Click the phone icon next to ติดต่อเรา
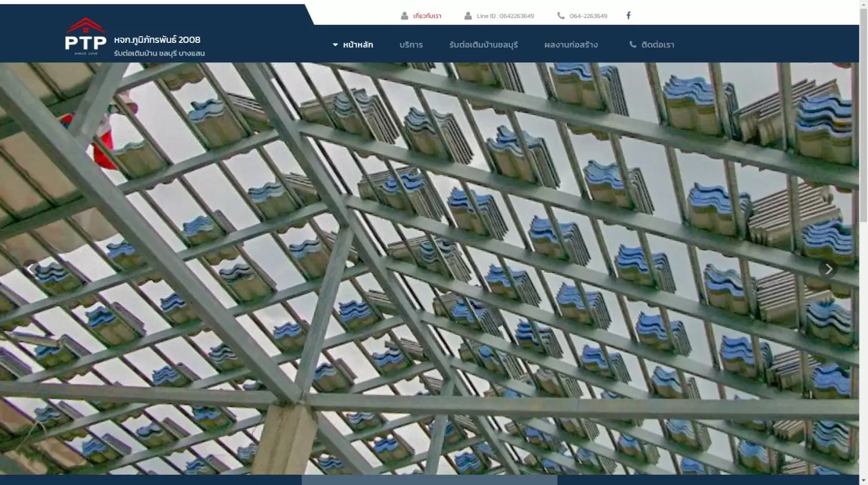868x485 pixels. [633, 45]
